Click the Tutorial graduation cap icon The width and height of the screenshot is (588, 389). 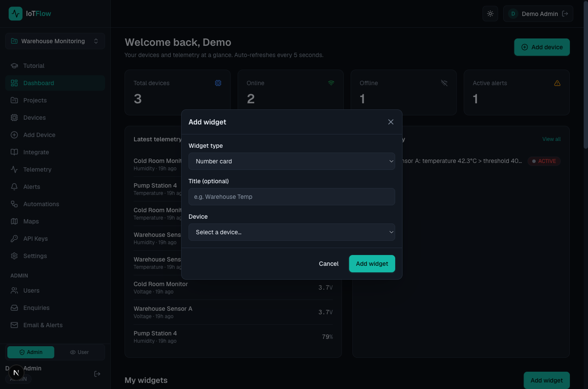pos(14,66)
